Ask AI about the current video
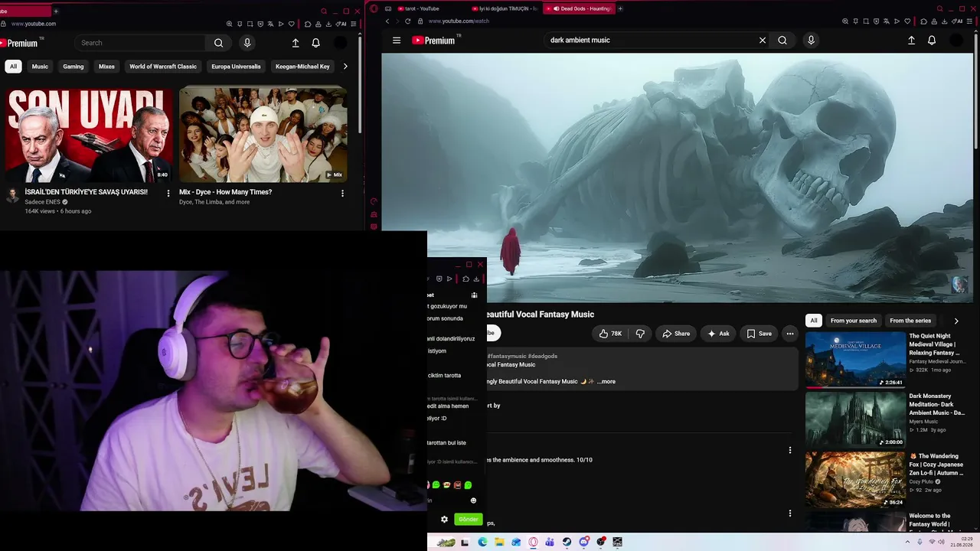Image resolution: width=980 pixels, height=551 pixels. 718,334
